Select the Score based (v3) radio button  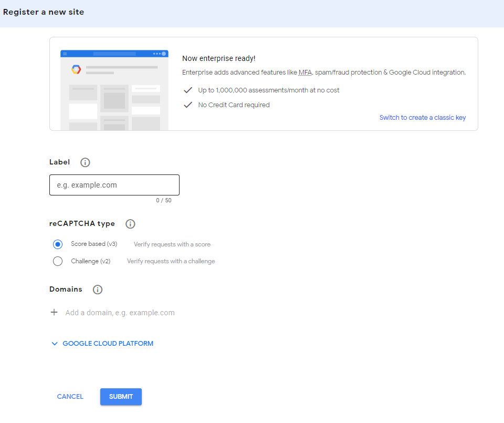pos(58,244)
